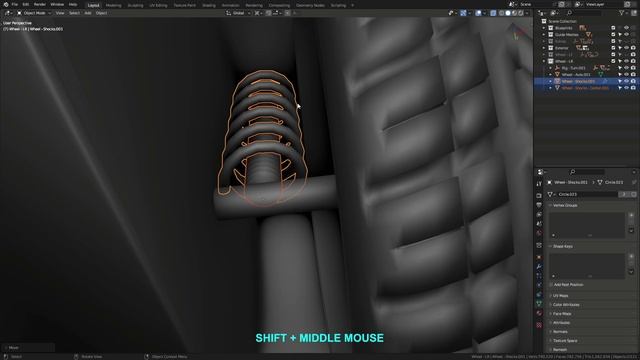Viewport: 640px width, 360px height.
Task: Toggle viewport gizmos display
Action: (463, 13)
